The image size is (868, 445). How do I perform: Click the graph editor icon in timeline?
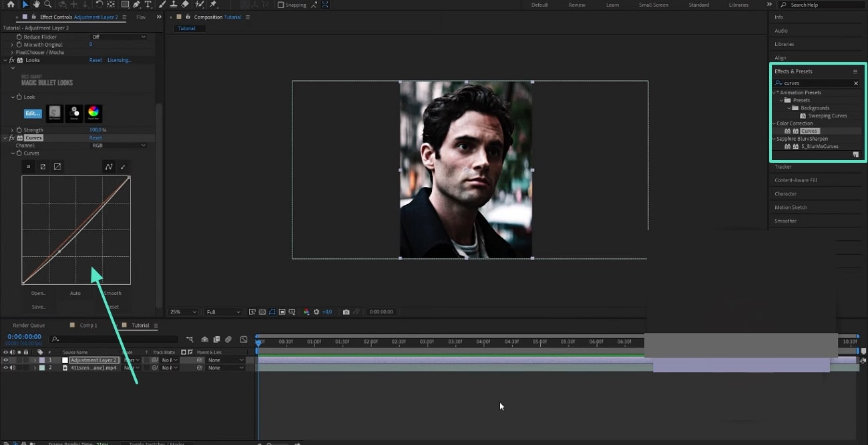tap(244, 340)
